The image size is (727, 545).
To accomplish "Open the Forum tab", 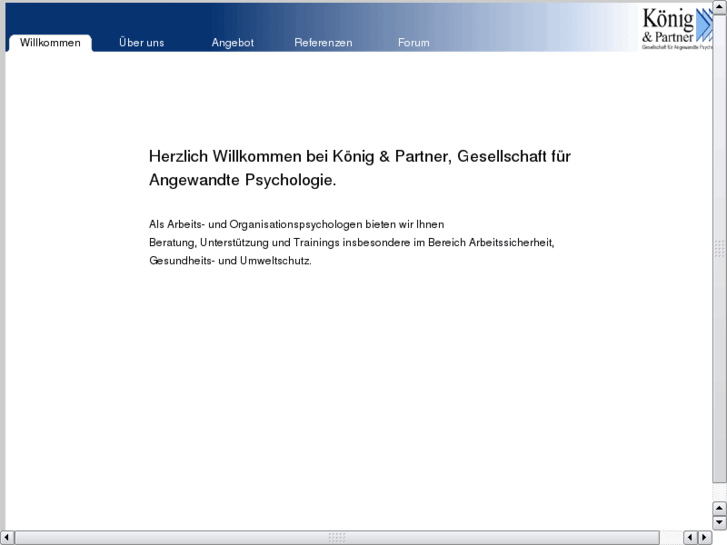I will (414, 43).
